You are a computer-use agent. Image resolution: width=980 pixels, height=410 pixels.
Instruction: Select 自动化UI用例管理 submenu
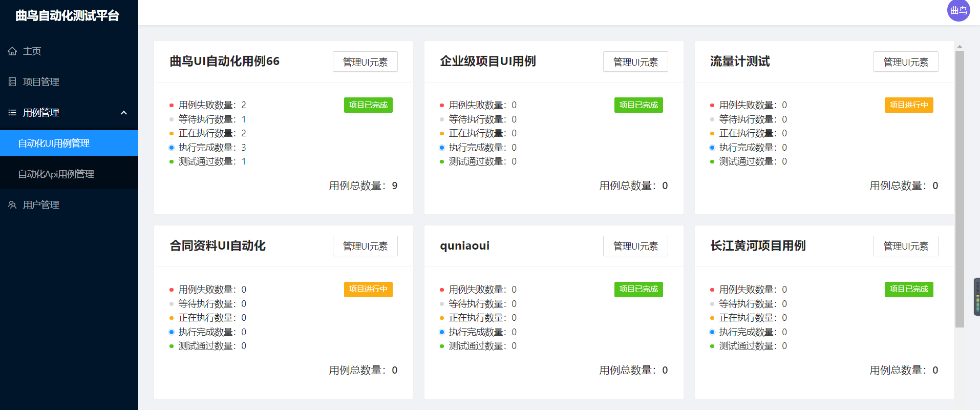click(x=69, y=143)
